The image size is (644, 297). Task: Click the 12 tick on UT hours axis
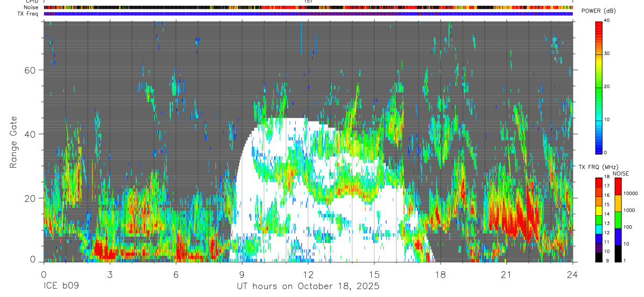[x=308, y=274]
